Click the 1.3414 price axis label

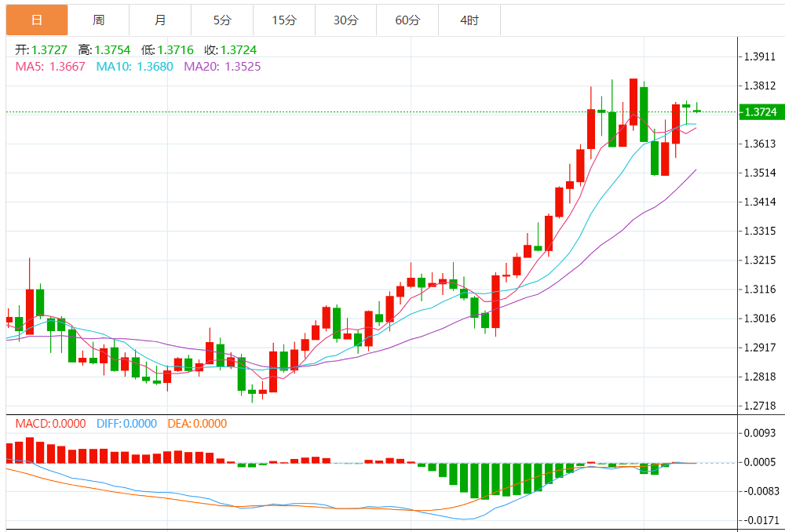[760, 202]
